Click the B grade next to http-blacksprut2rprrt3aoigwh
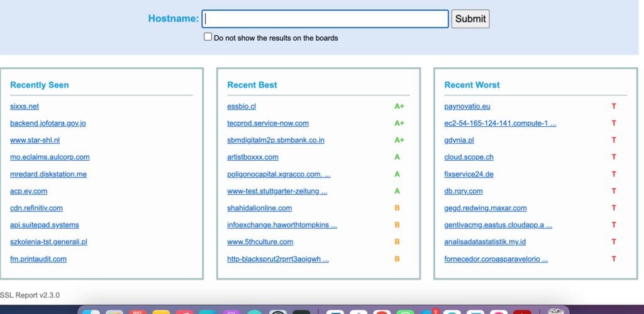Viewport: 644px width, 314px height. click(397, 259)
